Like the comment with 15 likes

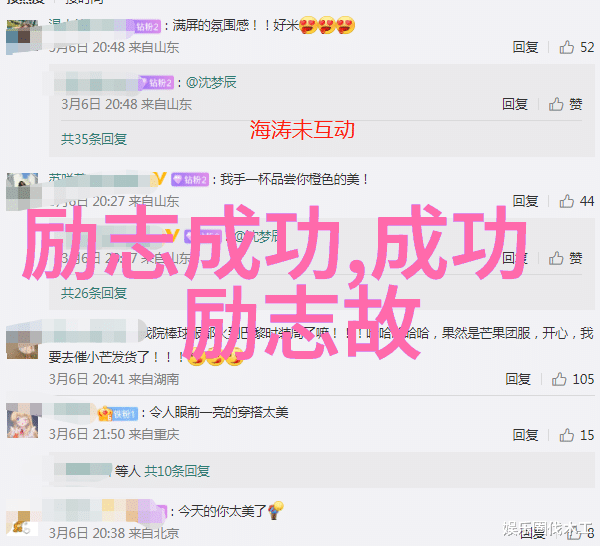click(567, 435)
